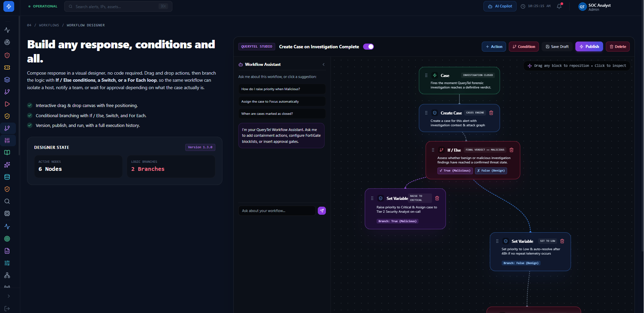Choose suggestion 'When are cases marked as closed?'
The width and height of the screenshot is (644, 313).
point(282,114)
